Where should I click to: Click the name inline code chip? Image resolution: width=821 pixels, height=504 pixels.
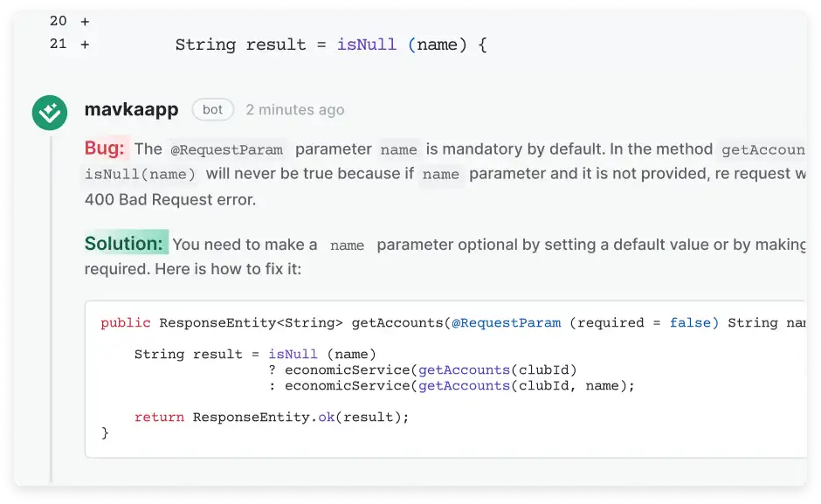click(x=398, y=150)
